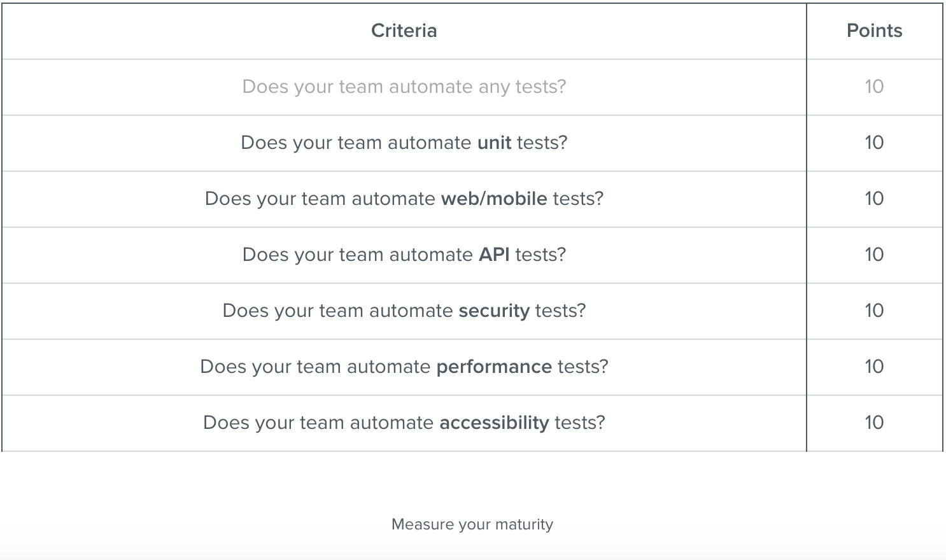946x560 pixels.
Task: Click the points value for performance tests row
Action: click(874, 367)
